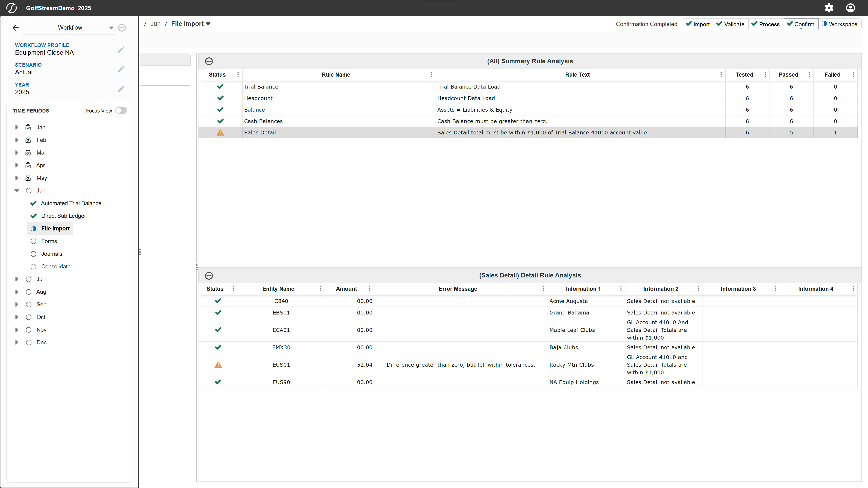Select the Nov period status circle
Image resolution: width=868 pixels, height=488 pixels.
tap(29, 330)
